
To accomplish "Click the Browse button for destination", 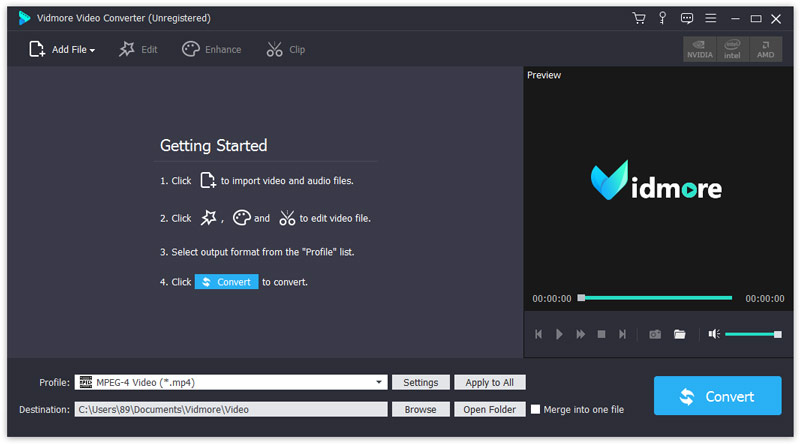I will 420,409.
